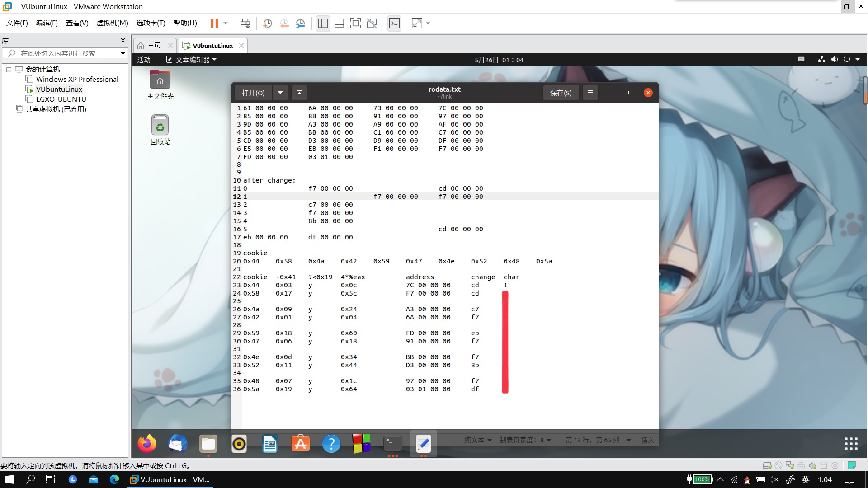The width and height of the screenshot is (868, 488).
Task: Select VUbuntuLinux in the library tree
Action: (59, 89)
